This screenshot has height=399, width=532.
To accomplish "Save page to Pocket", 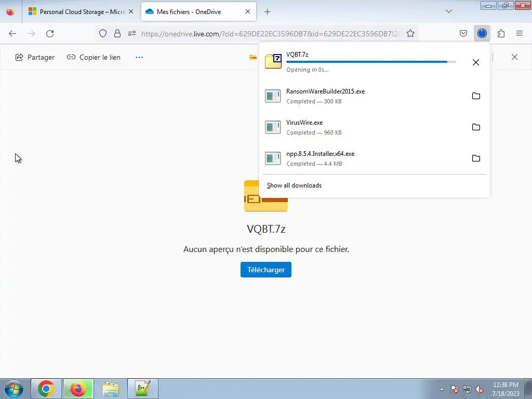I will click(x=463, y=33).
